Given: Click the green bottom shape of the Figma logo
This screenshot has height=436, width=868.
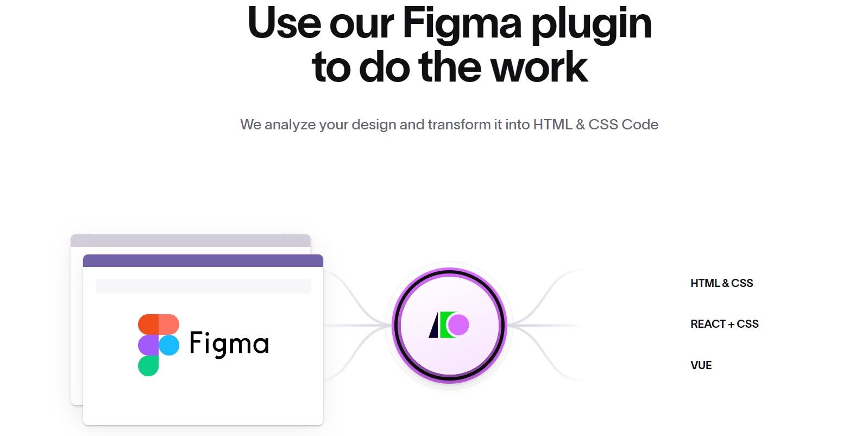Looking at the screenshot, I should coord(148,366).
